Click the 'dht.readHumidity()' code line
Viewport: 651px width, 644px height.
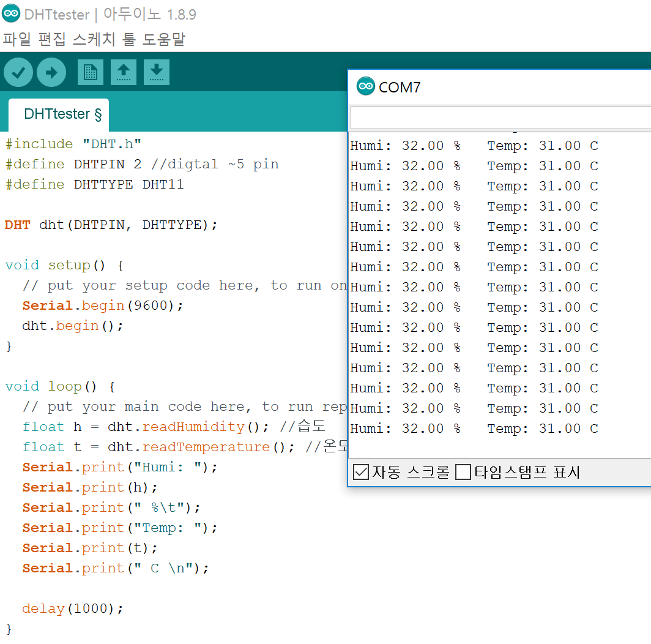point(174,427)
